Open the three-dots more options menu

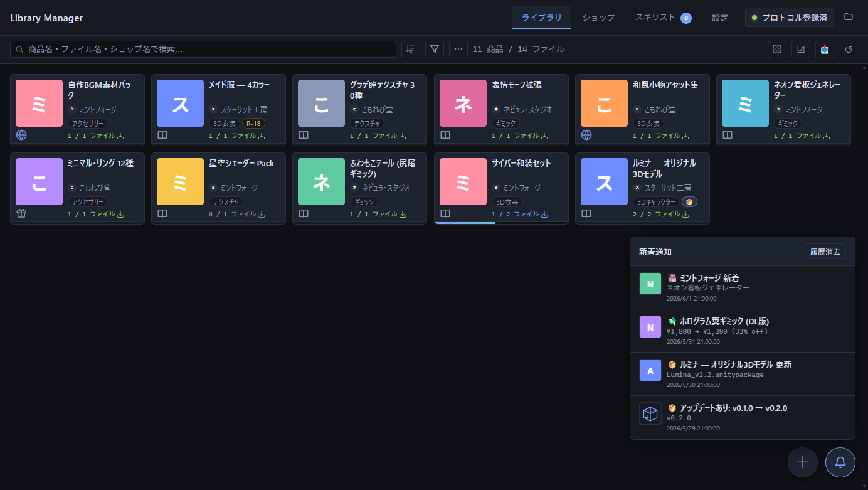tap(458, 50)
